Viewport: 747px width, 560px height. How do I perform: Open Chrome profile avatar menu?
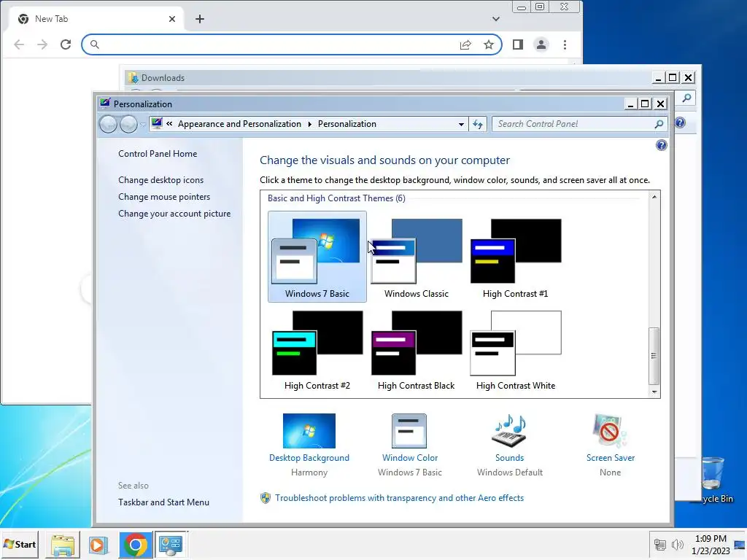tap(541, 44)
